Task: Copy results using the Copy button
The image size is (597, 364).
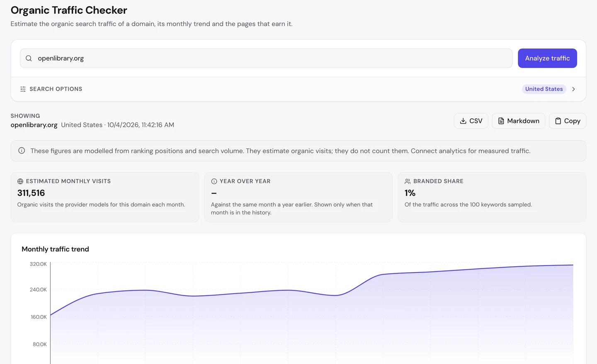Action: click(x=568, y=121)
